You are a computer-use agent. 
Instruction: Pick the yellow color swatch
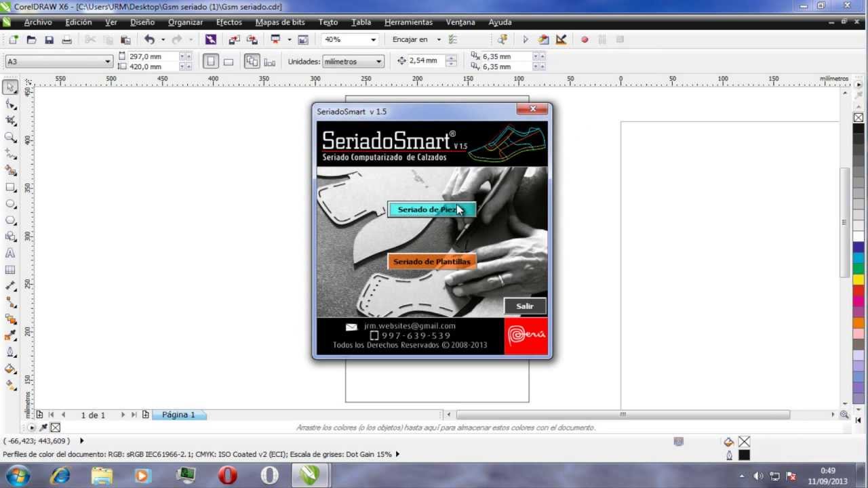(859, 280)
